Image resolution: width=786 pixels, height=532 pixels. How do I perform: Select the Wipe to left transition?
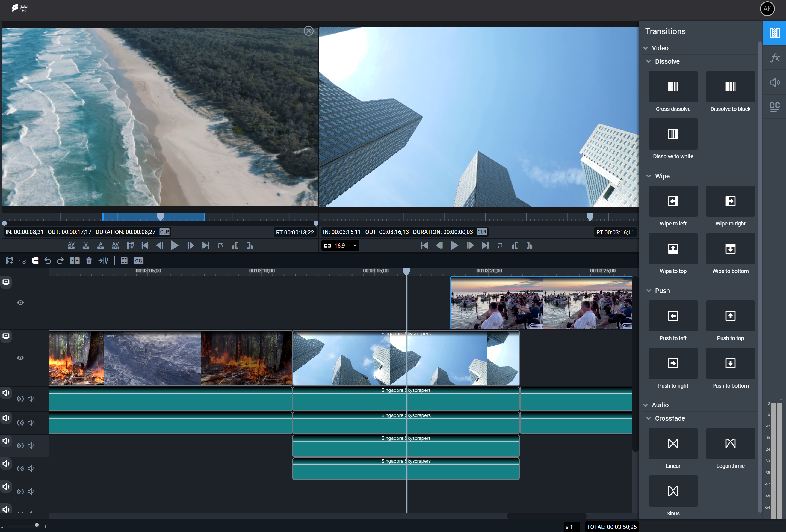tap(673, 201)
